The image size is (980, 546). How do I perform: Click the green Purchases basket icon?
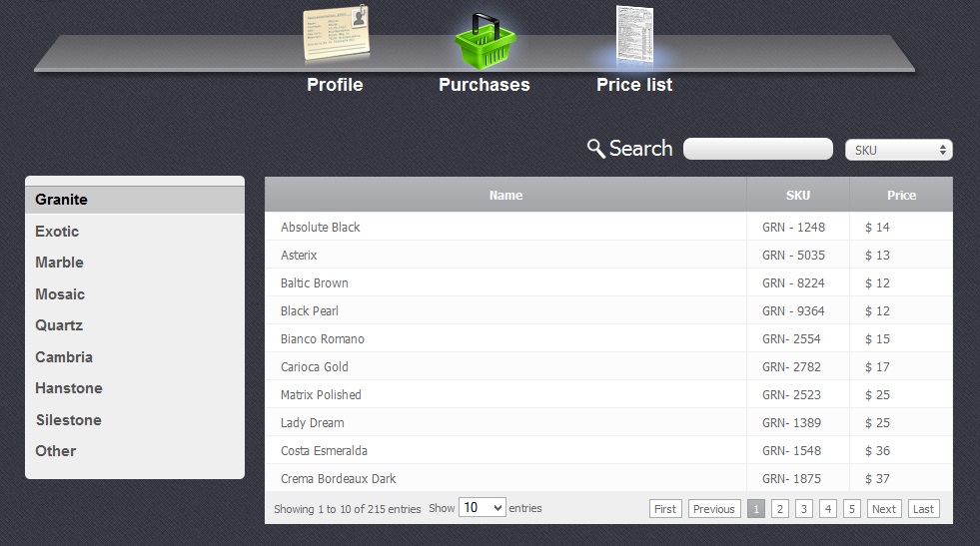(x=485, y=40)
